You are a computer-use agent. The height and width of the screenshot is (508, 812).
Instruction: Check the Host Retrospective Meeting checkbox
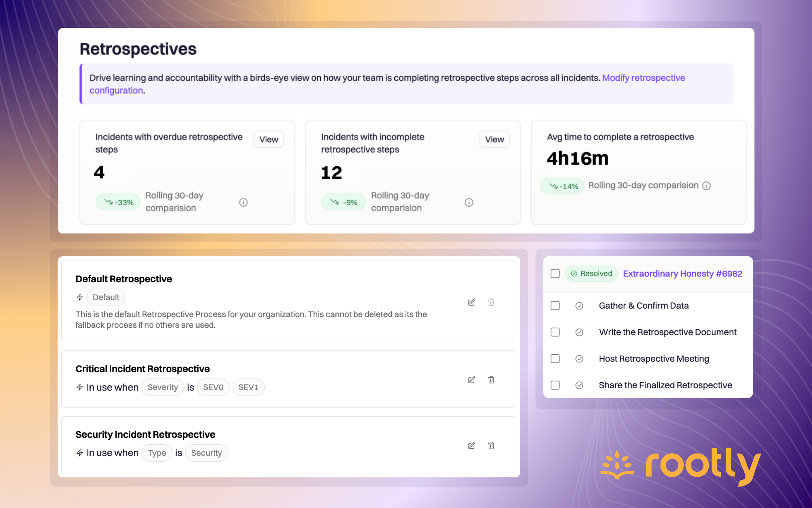[x=555, y=359]
